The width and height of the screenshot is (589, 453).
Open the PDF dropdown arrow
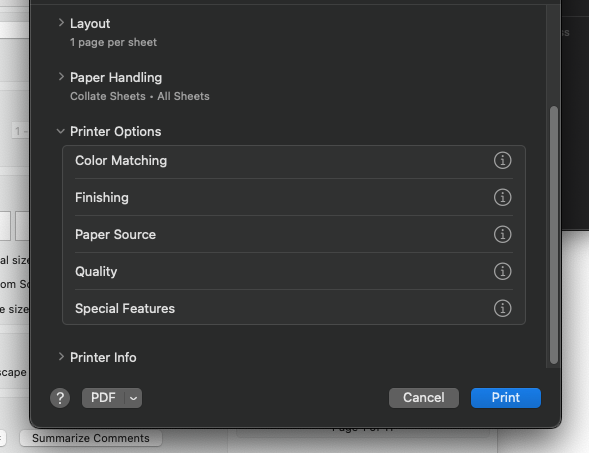[x=133, y=398]
